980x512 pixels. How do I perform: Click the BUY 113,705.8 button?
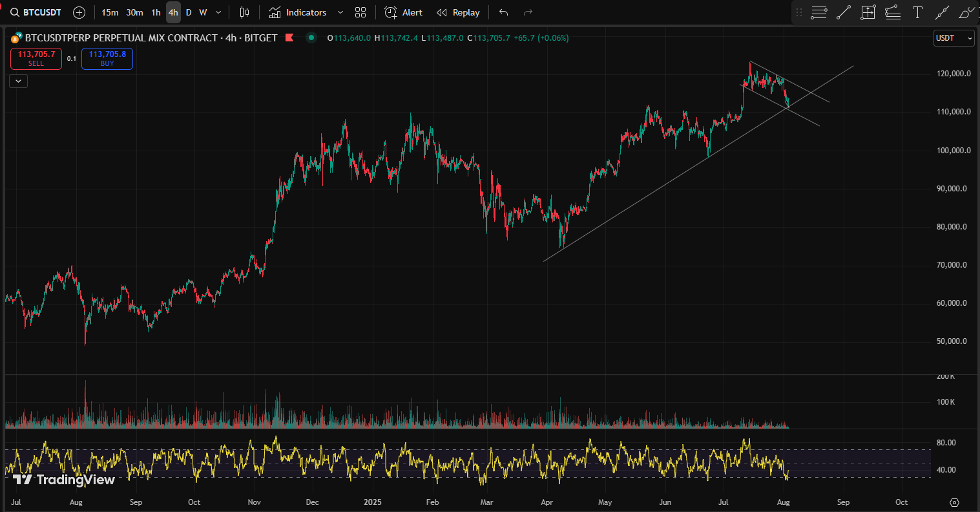107,59
